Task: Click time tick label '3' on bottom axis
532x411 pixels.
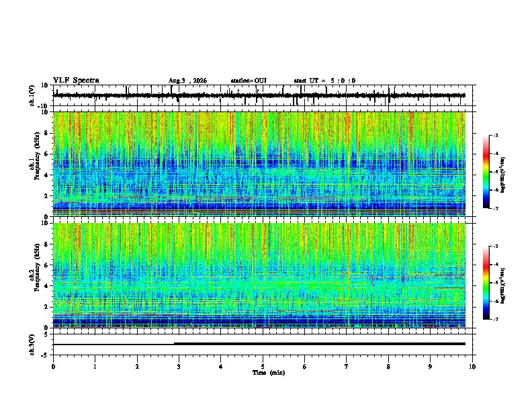Action: coord(179,367)
